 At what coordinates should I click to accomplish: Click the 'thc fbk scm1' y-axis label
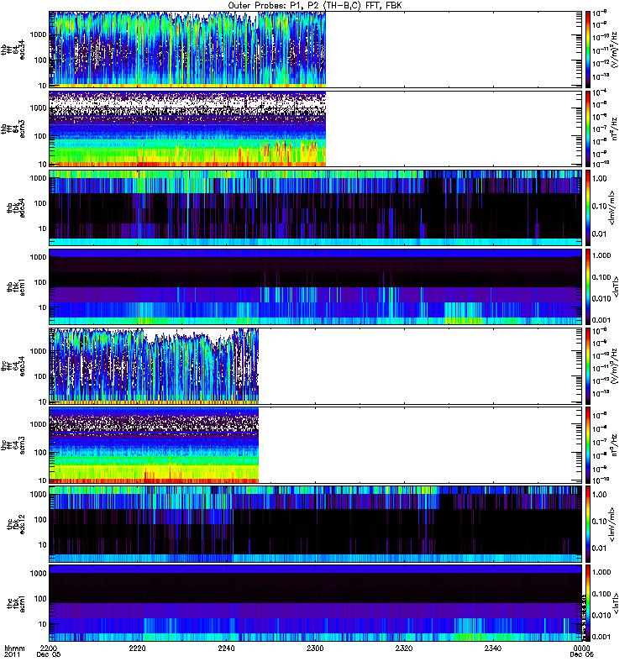pos(16,603)
